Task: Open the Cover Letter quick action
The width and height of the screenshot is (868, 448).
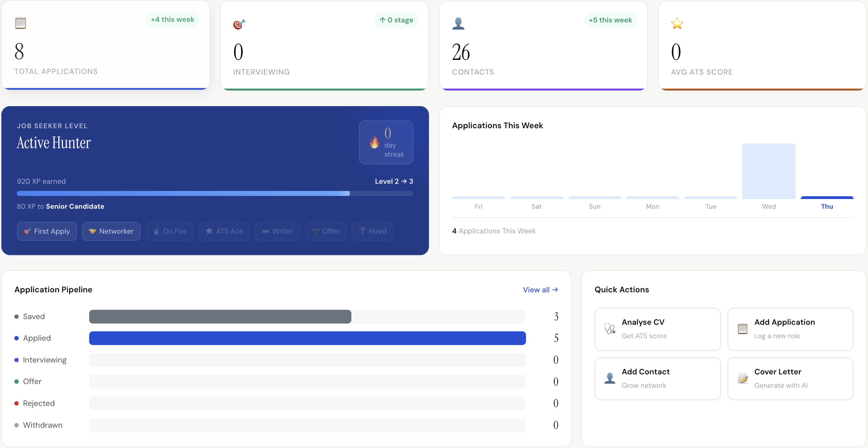Action: (790, 378)
